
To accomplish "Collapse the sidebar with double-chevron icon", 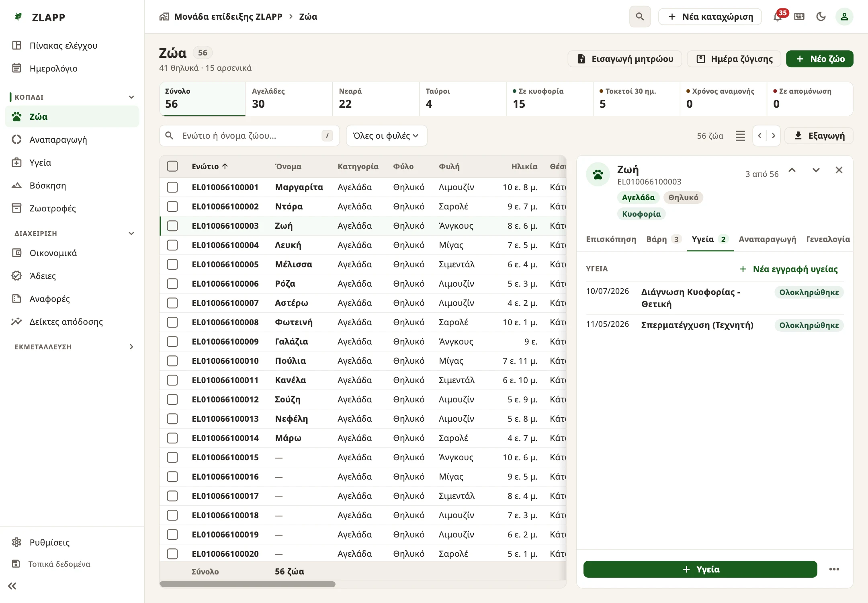I will (12, 586).
